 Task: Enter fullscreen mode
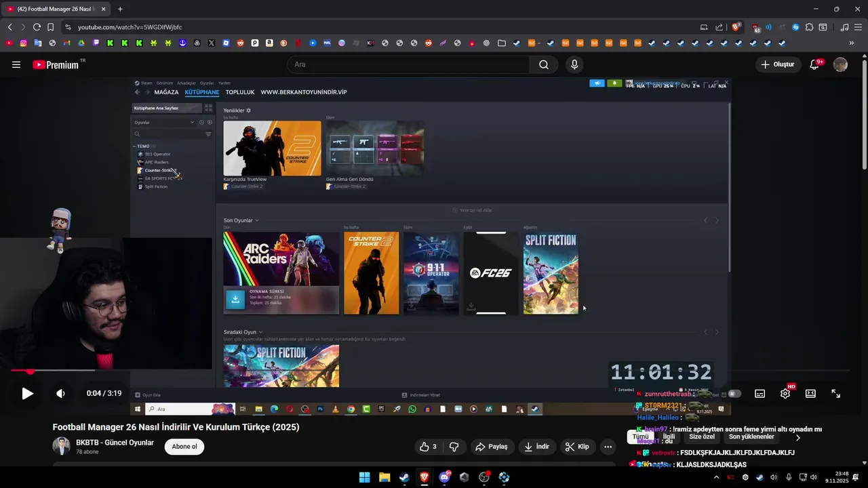[836, 393]
